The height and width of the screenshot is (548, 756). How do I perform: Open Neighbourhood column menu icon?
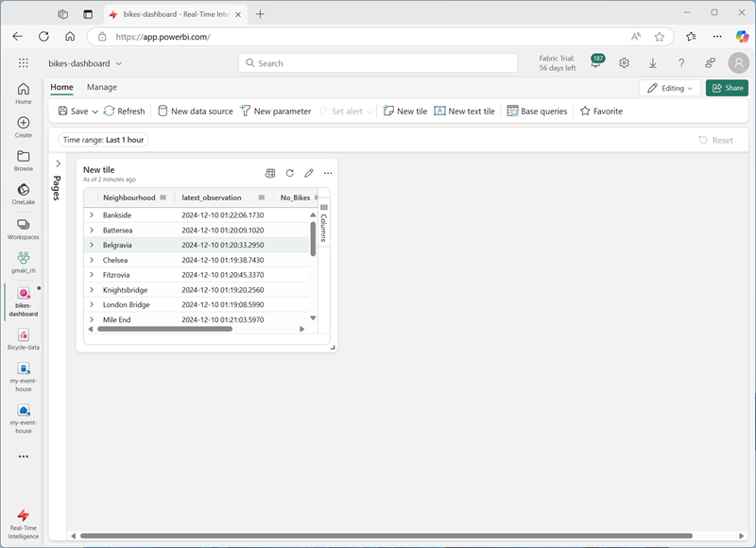coord(163,197)
